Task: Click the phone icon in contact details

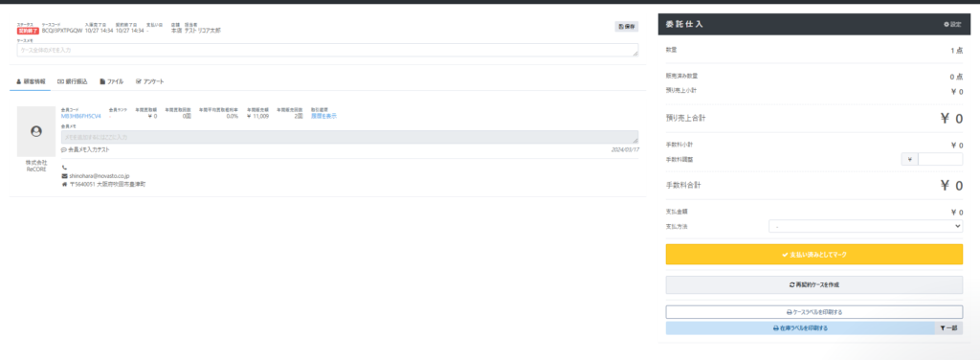Action: coord(64,168)
